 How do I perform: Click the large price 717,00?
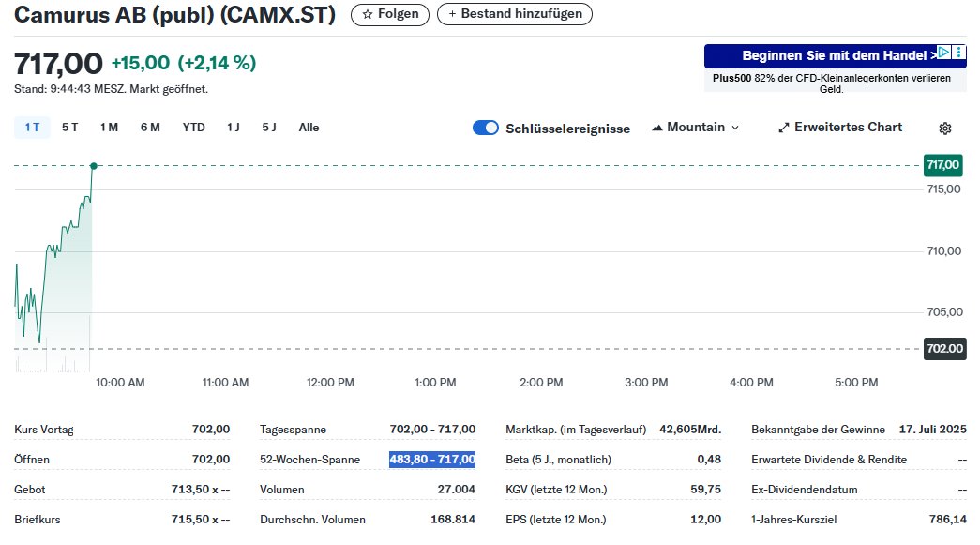tap(58, 64)
